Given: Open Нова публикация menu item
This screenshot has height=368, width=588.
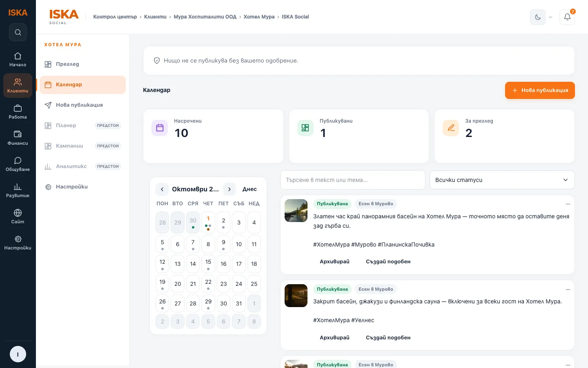Looking at the screenshot, I should (82, 105).
